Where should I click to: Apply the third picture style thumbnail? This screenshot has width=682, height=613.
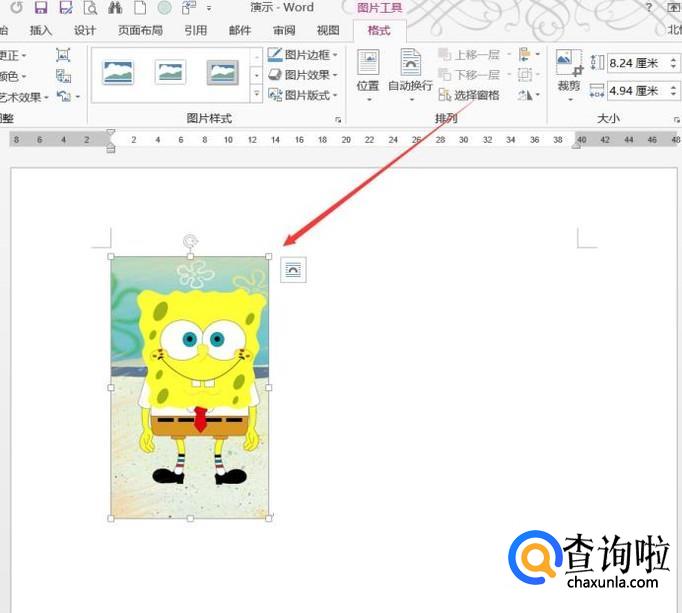pos(222,72)
